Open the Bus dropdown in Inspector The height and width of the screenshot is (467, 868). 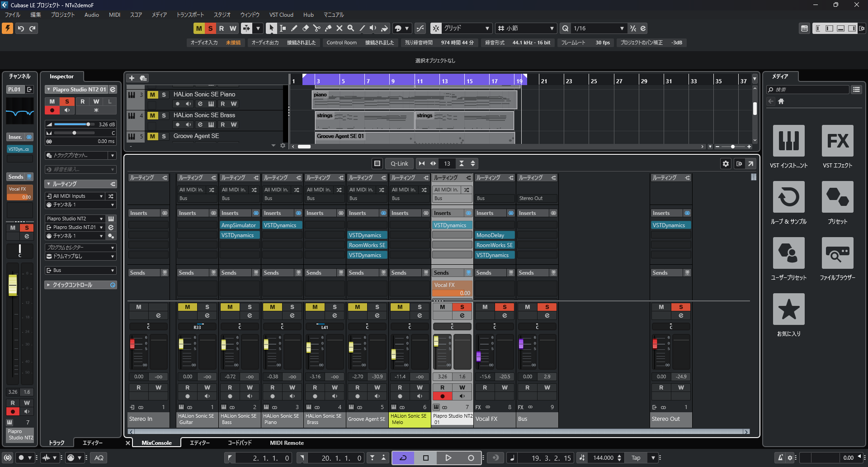80,270
